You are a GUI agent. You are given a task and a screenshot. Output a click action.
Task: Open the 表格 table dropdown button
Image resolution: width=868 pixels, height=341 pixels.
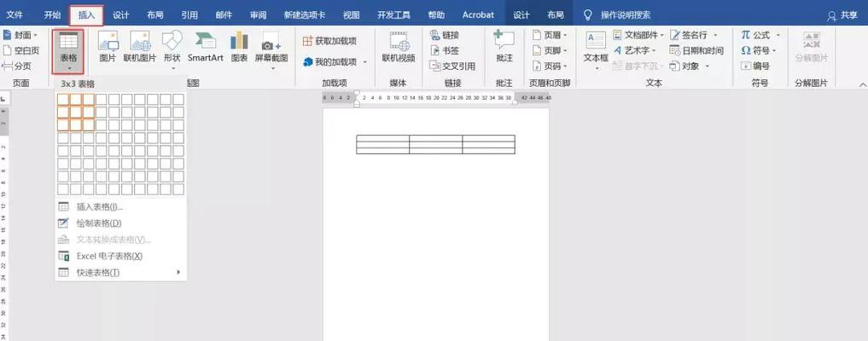[x=68, y=52]
